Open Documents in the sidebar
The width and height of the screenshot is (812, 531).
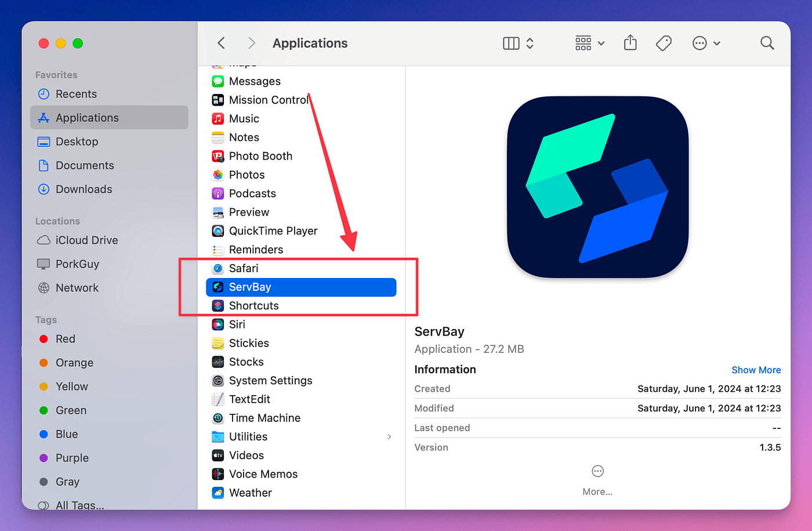(109, 165)
